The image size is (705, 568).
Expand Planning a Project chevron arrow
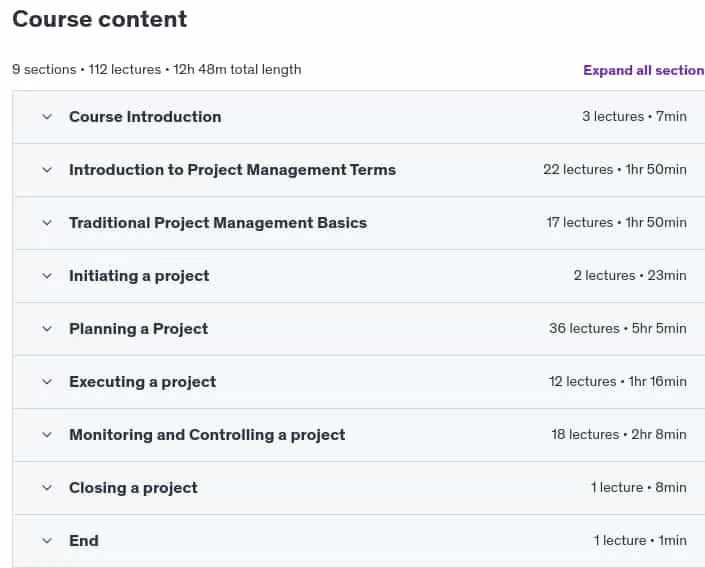point(47,329)
